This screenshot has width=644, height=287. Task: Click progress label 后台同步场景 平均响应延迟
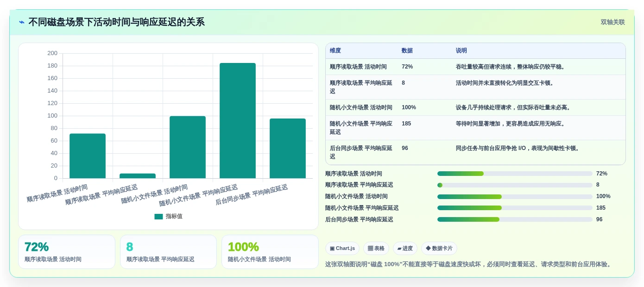pyautogui.click(x=359, y=220)
